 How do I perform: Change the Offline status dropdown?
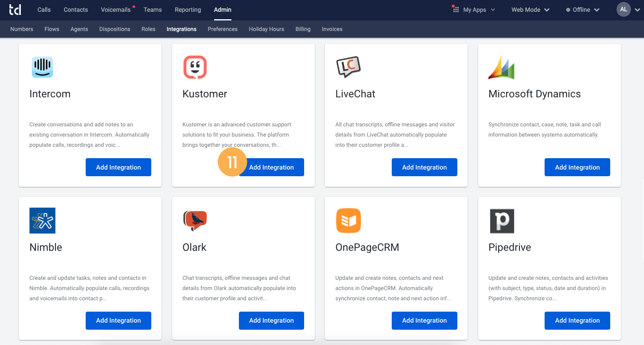coord(582,10)
